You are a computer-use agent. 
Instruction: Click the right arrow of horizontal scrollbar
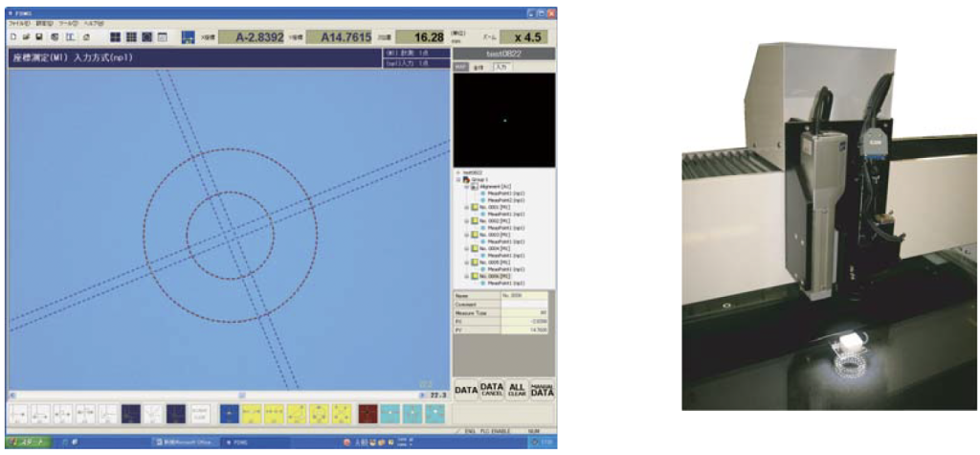tap(422, 396)
